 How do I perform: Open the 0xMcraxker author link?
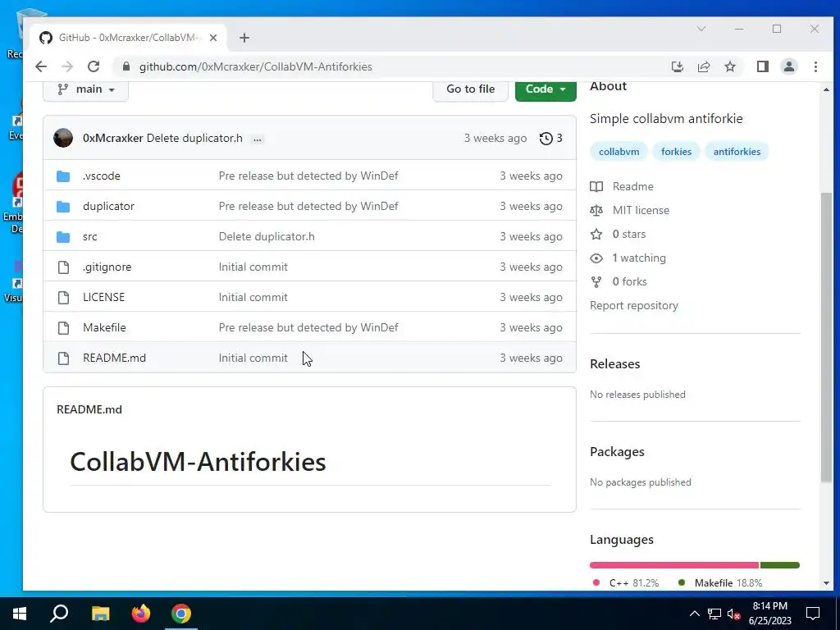(x=112, y=138)
